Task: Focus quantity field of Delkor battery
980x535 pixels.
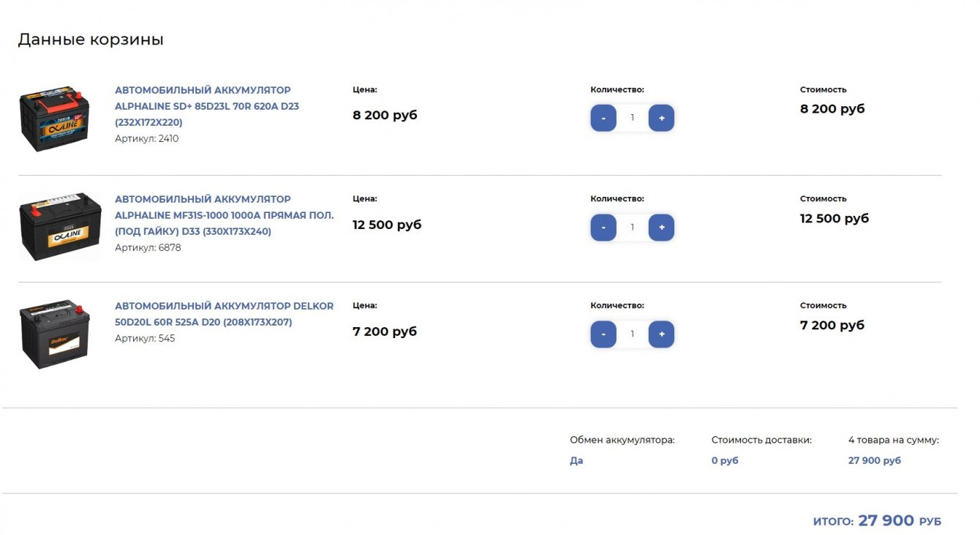Action: tap(633, 334)
